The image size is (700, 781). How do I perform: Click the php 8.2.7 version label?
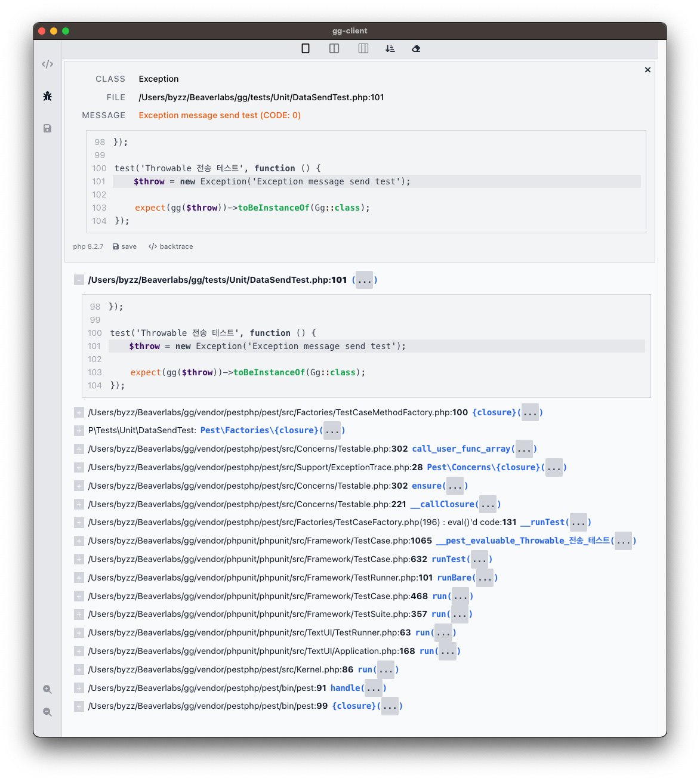coord(88,246)
